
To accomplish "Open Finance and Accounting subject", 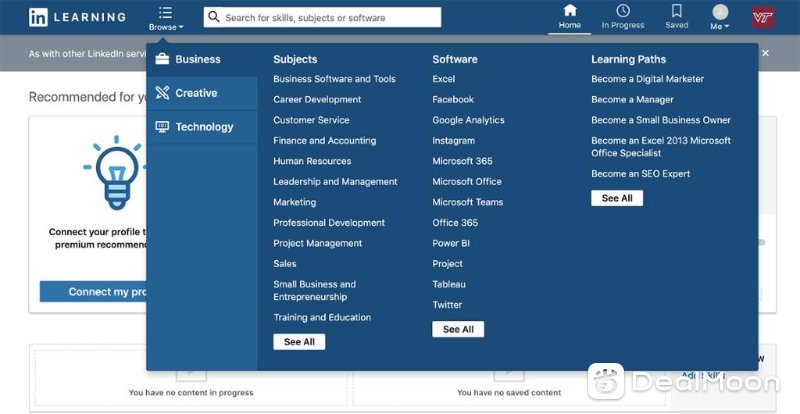I will tap(324, 140).
